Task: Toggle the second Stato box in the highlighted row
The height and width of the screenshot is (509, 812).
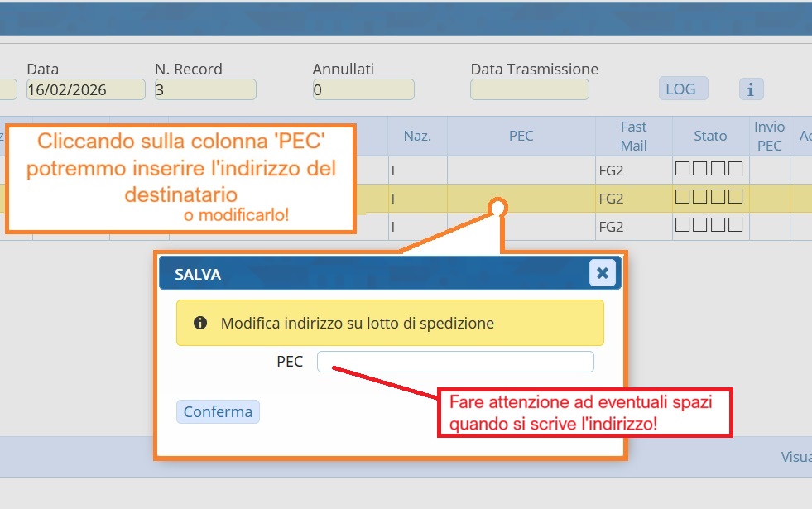Action: click(x=700, y=198)
